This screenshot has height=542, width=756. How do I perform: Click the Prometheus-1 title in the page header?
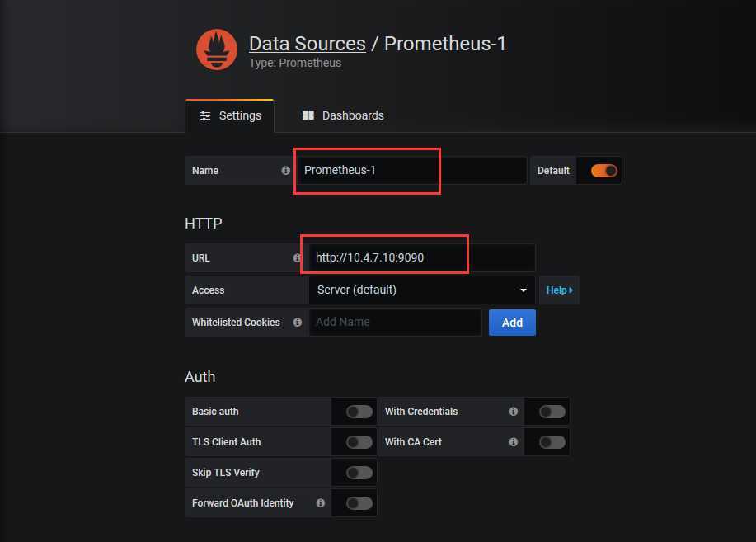(x=444, y=44)
